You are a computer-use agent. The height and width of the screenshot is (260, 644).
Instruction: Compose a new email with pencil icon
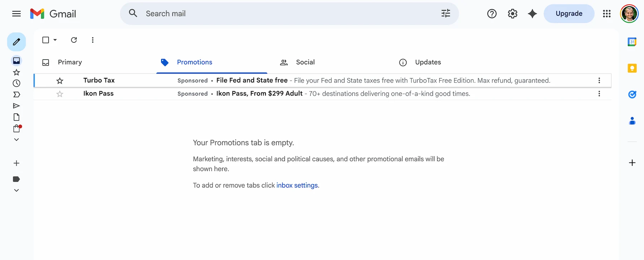(16, 42)
